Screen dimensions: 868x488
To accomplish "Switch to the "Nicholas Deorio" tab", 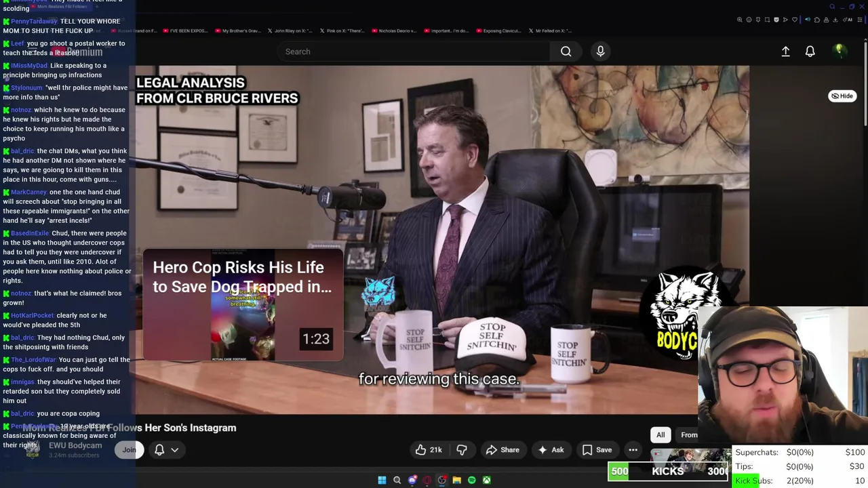I will click(x=393, y=30).
